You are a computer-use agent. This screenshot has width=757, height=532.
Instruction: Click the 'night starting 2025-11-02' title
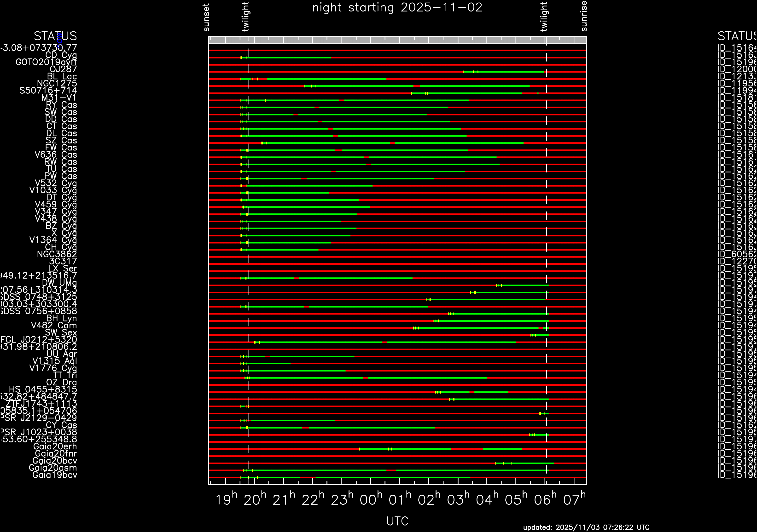(x=397, y=8)
